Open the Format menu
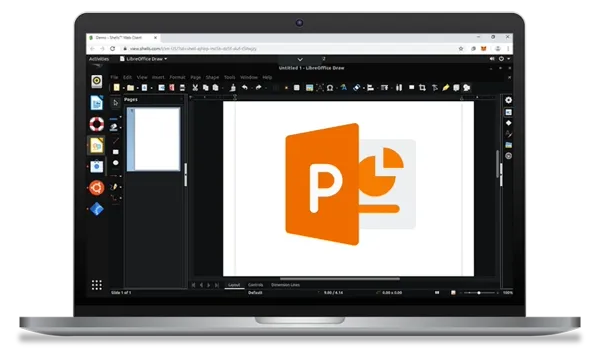This screenshot has width=600, height=361. click(177, 77)
